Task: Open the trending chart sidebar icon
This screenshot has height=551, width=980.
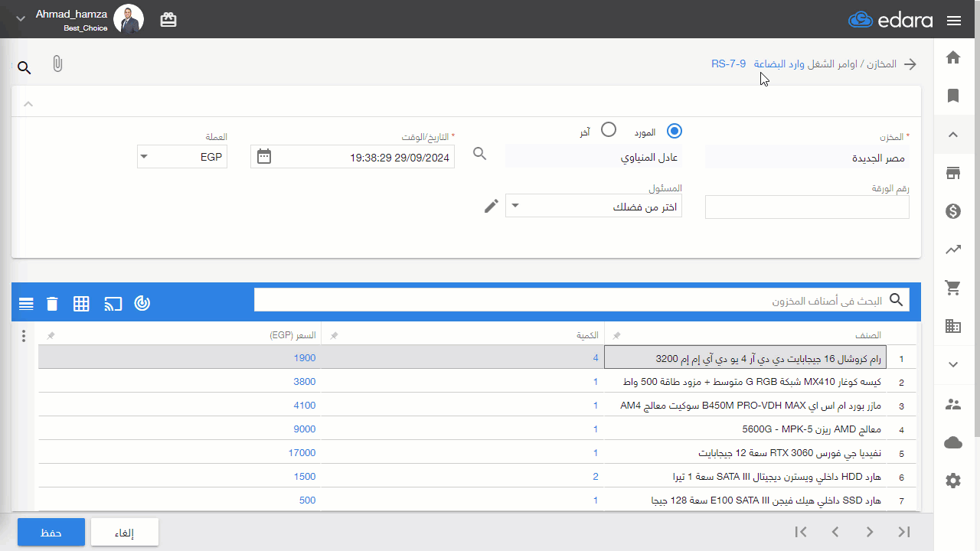Action: 953,249
